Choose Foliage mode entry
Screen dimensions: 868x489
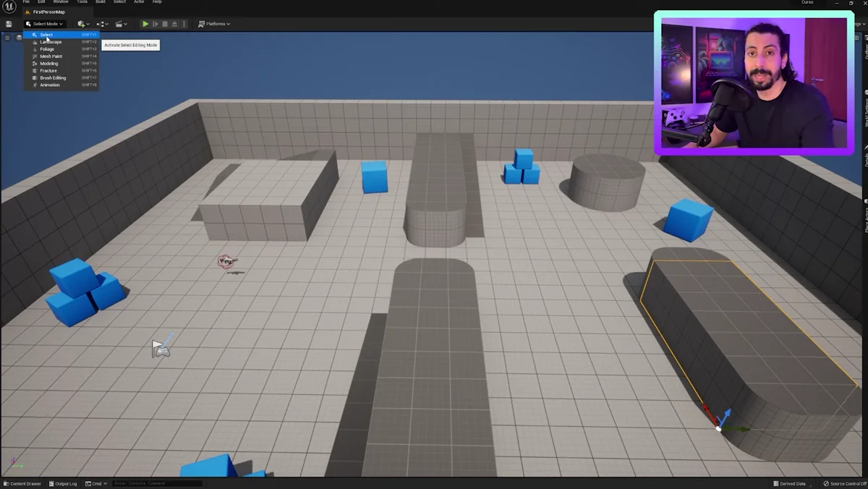(61, 49)
